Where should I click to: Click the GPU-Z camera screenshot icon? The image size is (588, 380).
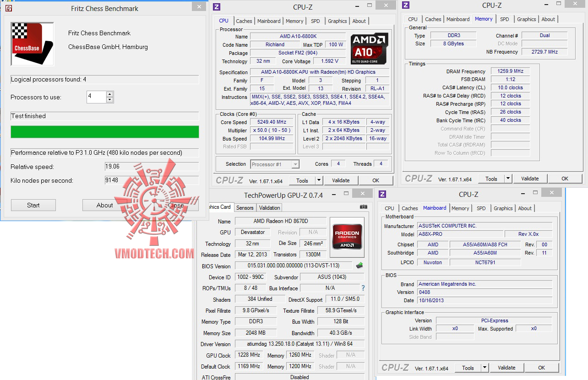click(x=364, y=207)
